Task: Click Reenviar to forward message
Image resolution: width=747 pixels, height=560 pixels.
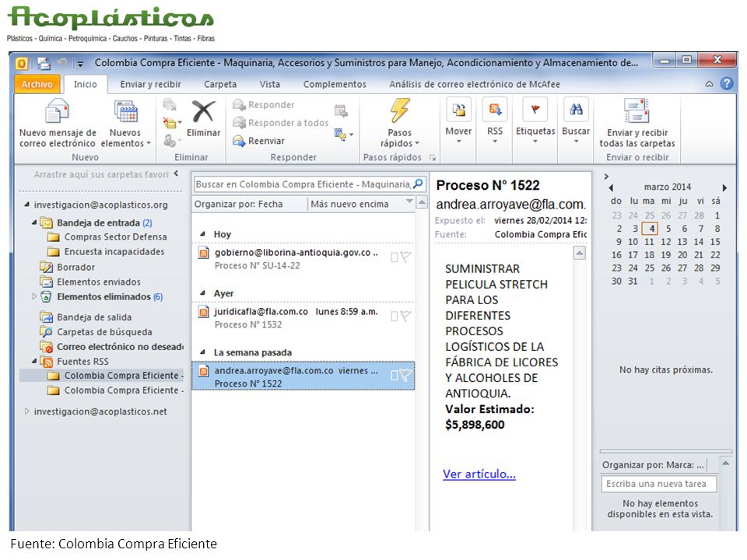Action: point(258,141)
